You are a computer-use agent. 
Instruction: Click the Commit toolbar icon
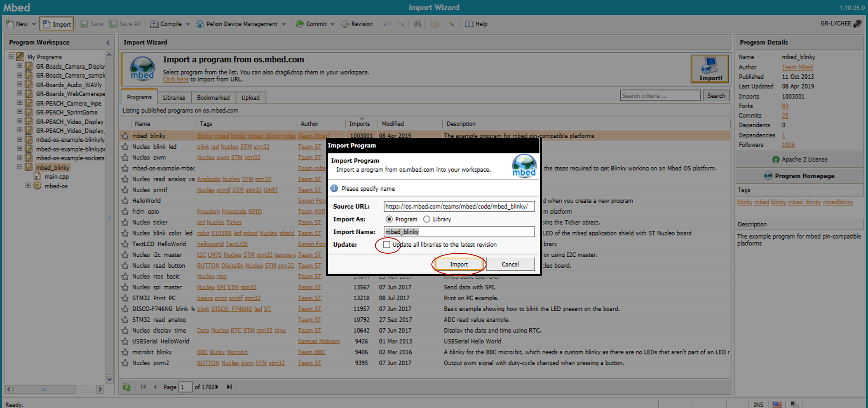coord(300,24)
